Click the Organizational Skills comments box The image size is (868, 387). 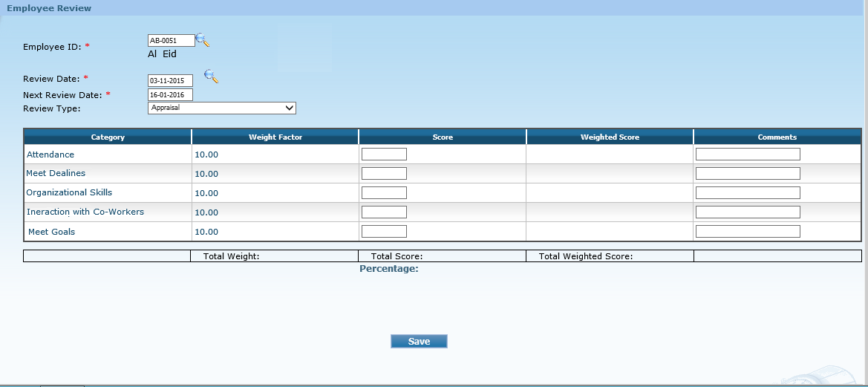747,193
